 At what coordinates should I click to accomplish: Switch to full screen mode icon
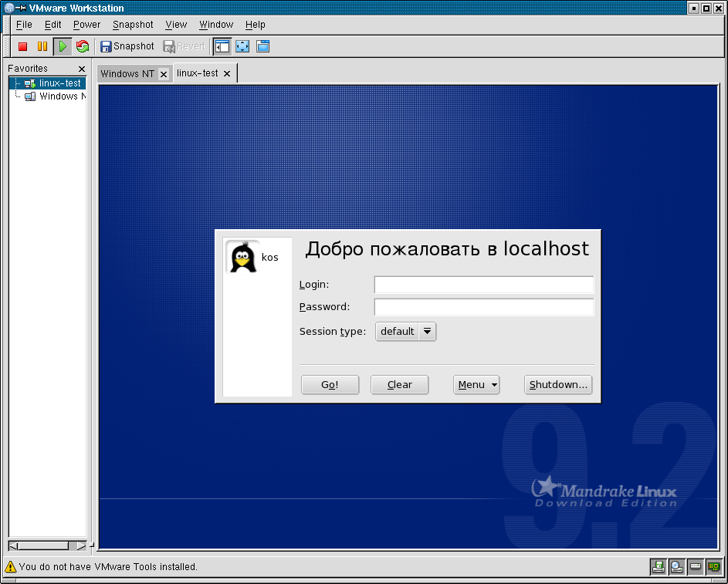[242, 46]
